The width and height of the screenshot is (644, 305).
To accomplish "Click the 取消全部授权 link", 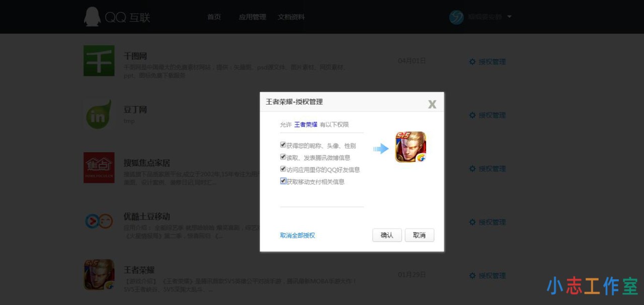I will [x=297, y=235].
